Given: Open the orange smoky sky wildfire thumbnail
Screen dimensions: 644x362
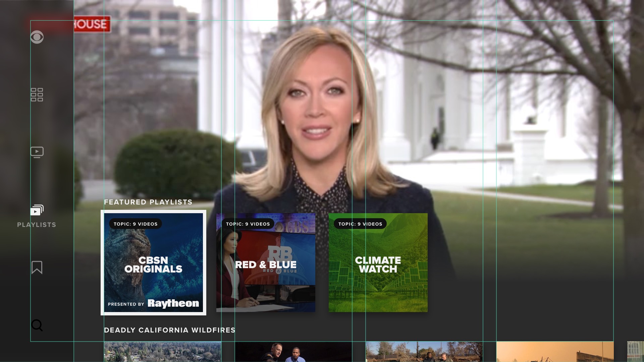Looking at the screenshot, I should (x=555, y=352).
